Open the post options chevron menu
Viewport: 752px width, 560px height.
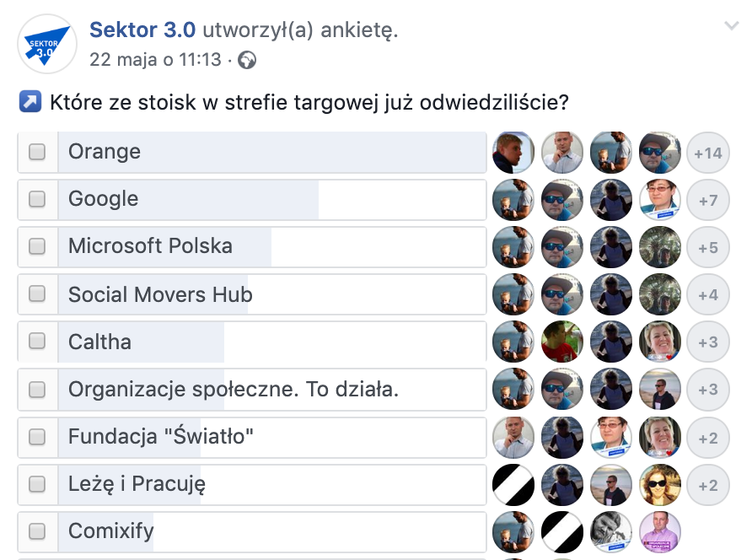click(731, 26)
